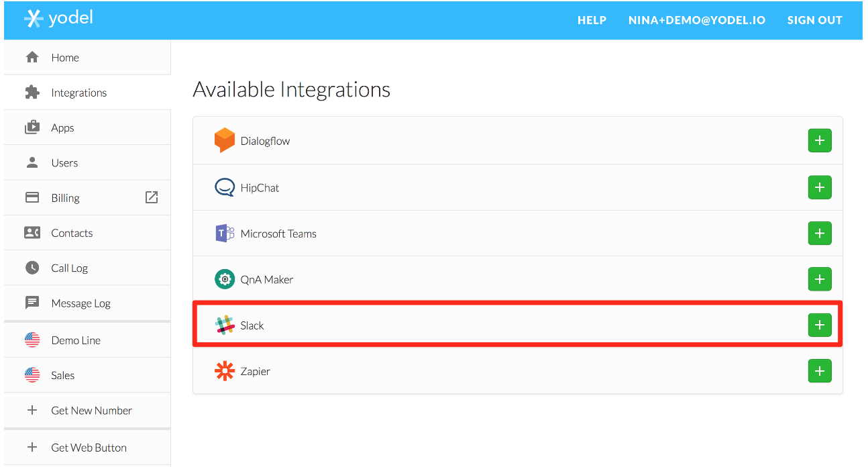Image resolution: width=868 pixels, height=467 pixels.
Task: Click plus icon beside Get New Number
Action: pyautogui.click(x=32, y=410)
